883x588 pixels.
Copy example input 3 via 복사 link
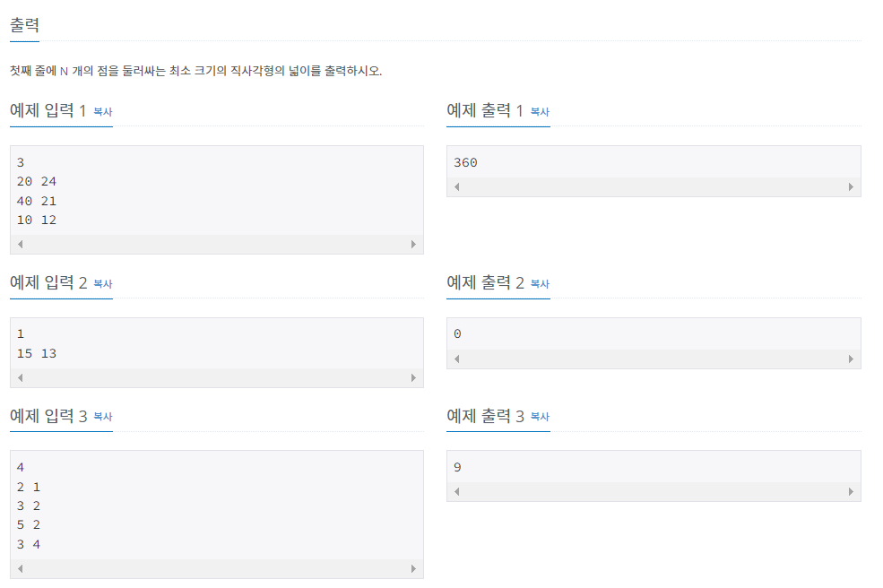[x=102, y=416]
